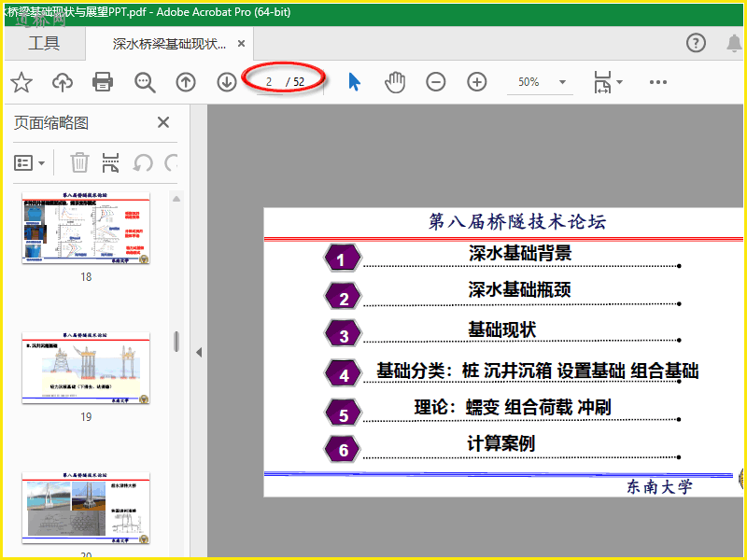Click hexagon number 5 on slide
Viewport: 747px width, 560px height.
(x=342, y=413)
